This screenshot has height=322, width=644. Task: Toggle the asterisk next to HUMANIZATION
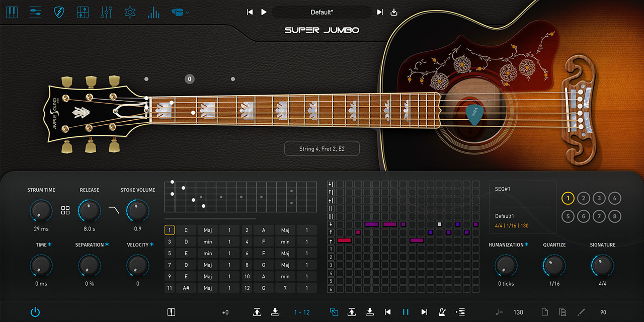pyautogui.click(x=527, y=245)
